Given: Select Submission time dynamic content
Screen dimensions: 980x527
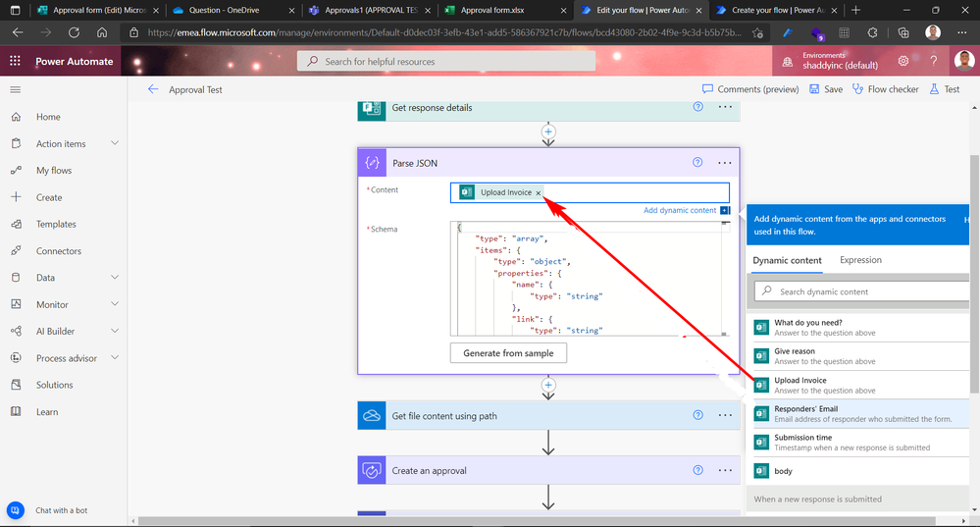Looking at the screenshot, I should coord(858,443).
